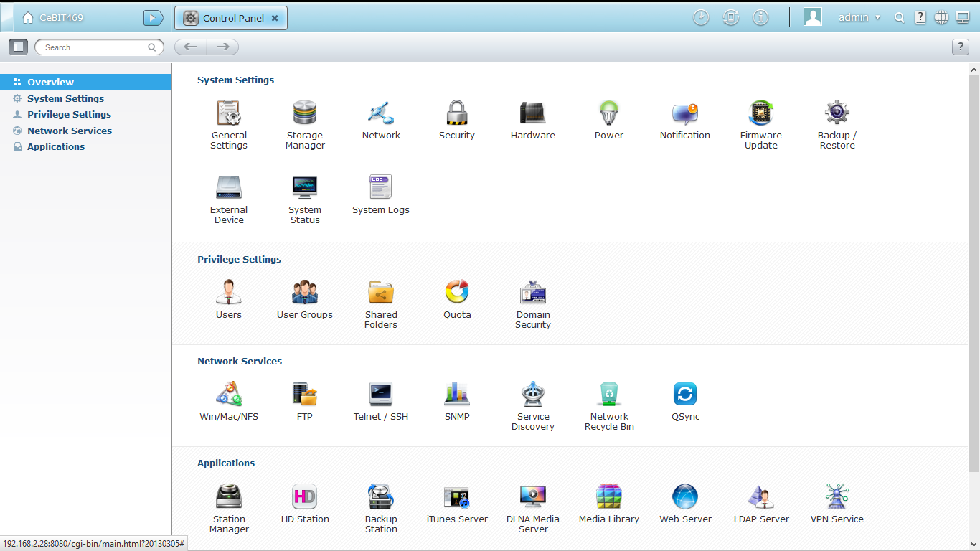Open the admin user dropdown
Image resolution: width=980 pixels, height=551 pixels.
coord(859,17)
